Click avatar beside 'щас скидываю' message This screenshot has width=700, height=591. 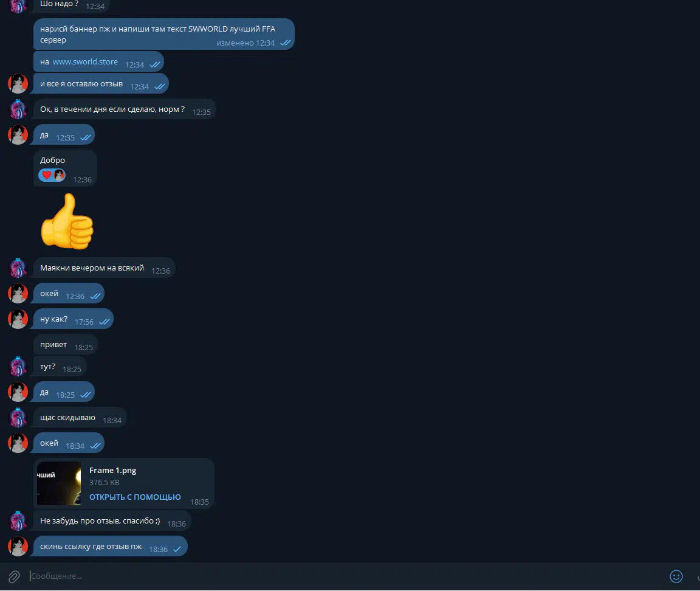click(x=18, y=418)
